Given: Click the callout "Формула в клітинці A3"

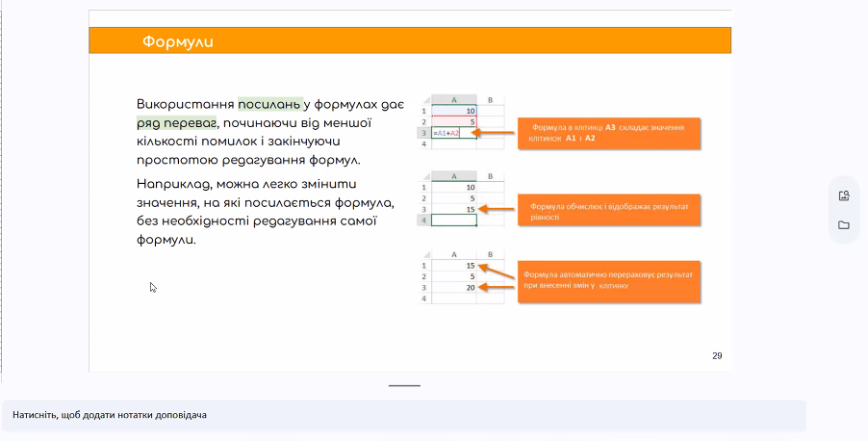Looking at the screenshot, I should coord(608,133).
